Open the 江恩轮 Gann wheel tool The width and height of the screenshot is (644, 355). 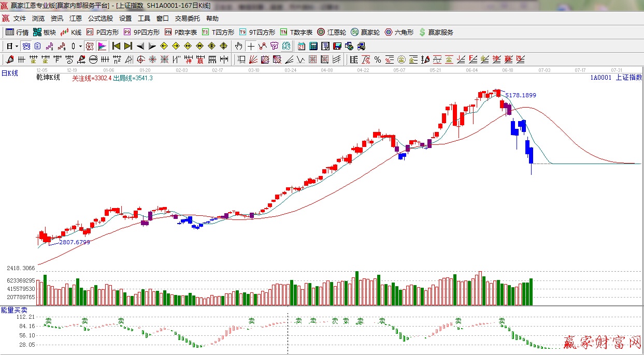coord(332,32)
